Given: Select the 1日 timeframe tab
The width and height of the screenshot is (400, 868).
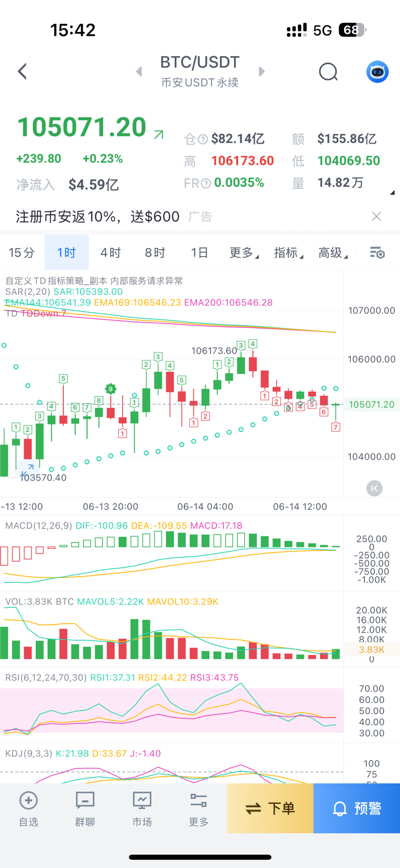Looking at the screenshot, I should tap(199, 252).
